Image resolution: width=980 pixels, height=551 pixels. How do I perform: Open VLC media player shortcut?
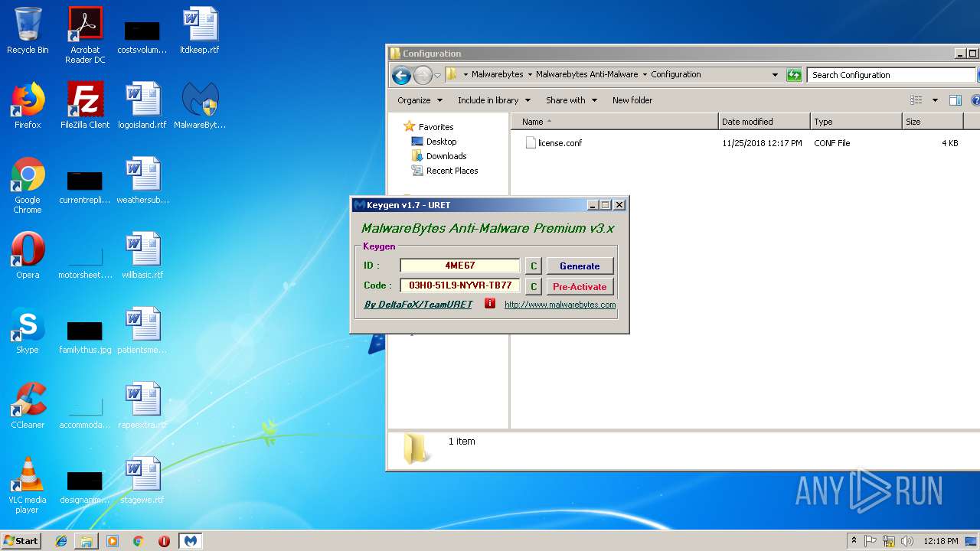click(x=28, y=485)
